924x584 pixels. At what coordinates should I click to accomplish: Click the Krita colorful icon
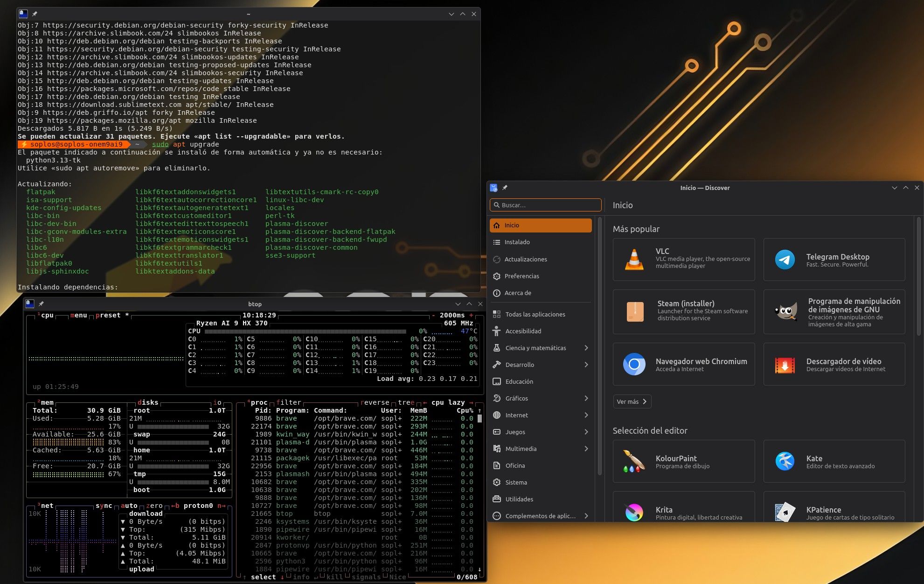pyautogui.click(x=634, y=513)
